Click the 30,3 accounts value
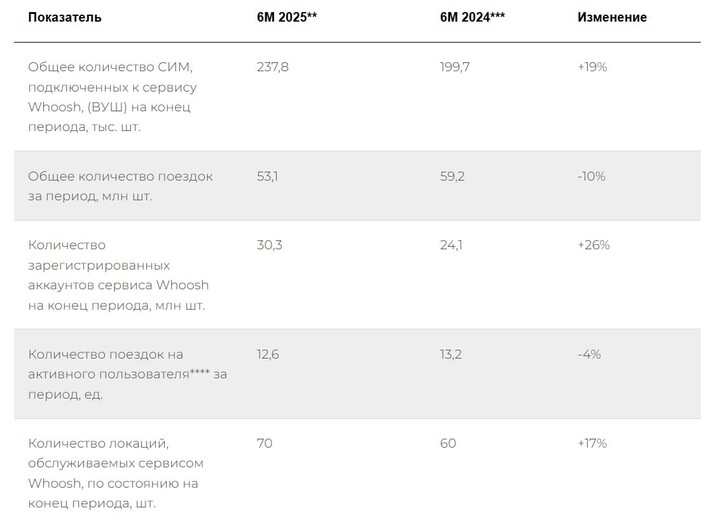 270,245
